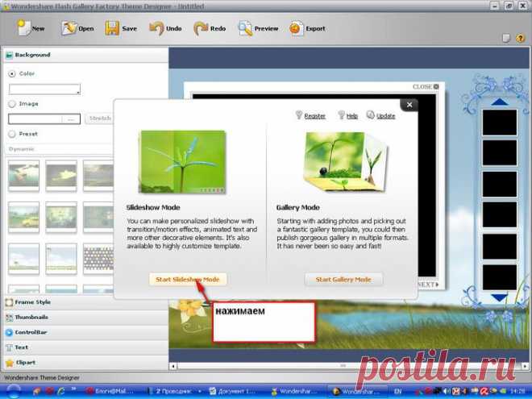The width and height of the screenshot is (532, 399).
Task: Choose second preset thumbnail in second row
Action: 61,217
